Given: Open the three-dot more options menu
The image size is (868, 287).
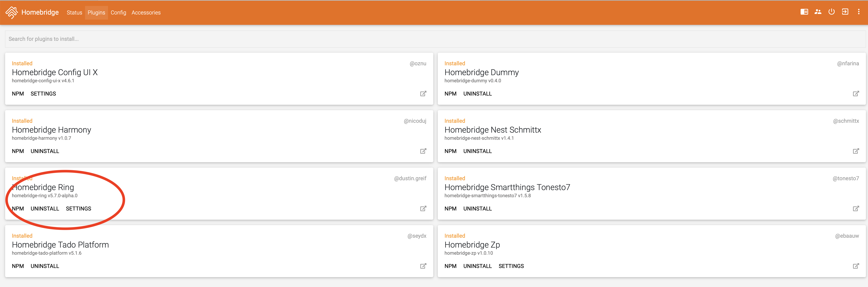Looking at the screenshot, I should click(859, 12).
